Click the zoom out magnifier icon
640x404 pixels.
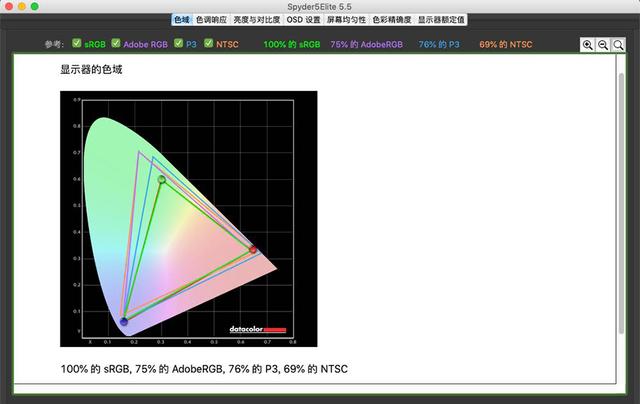603,45
